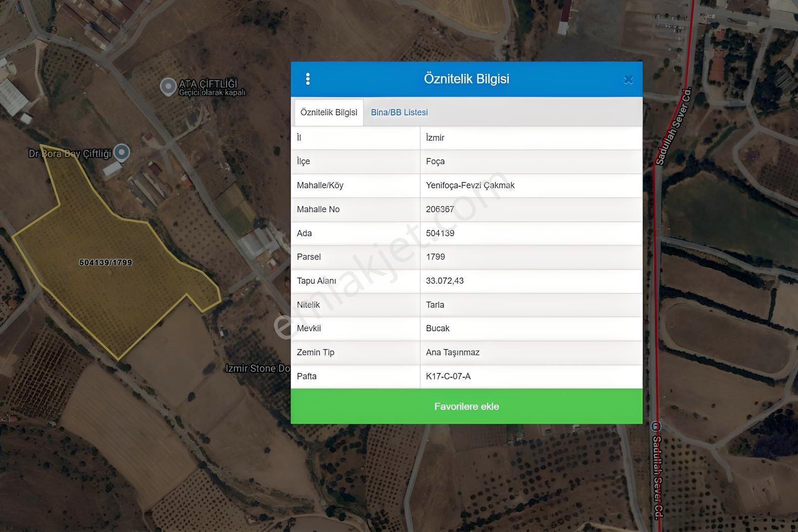Switch to the Öznitelik Bilgisi tab
Image resolution: width=798 pixels, height=532 pixels.
[x=329, y=112]
